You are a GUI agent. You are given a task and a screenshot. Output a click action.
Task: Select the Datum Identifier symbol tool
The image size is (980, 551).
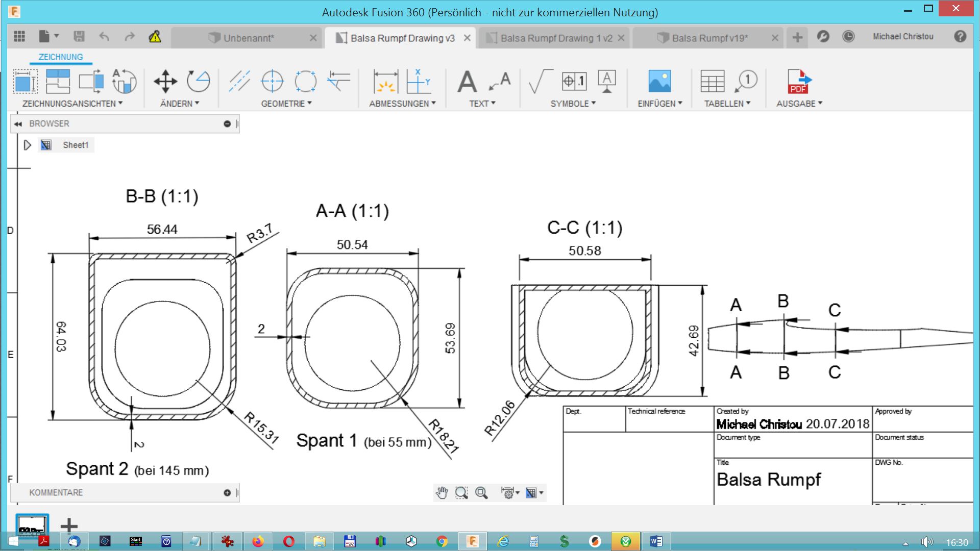(607, 81)
